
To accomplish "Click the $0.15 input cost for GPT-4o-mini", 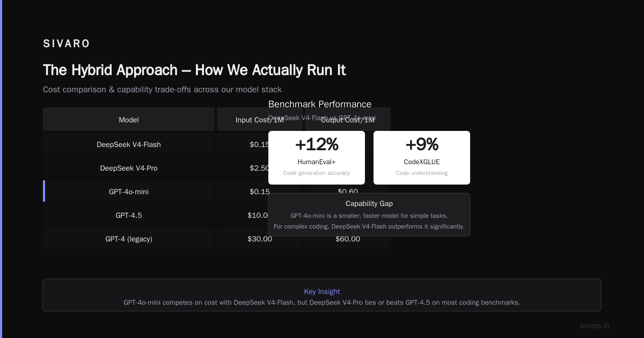I will point(260,192).
